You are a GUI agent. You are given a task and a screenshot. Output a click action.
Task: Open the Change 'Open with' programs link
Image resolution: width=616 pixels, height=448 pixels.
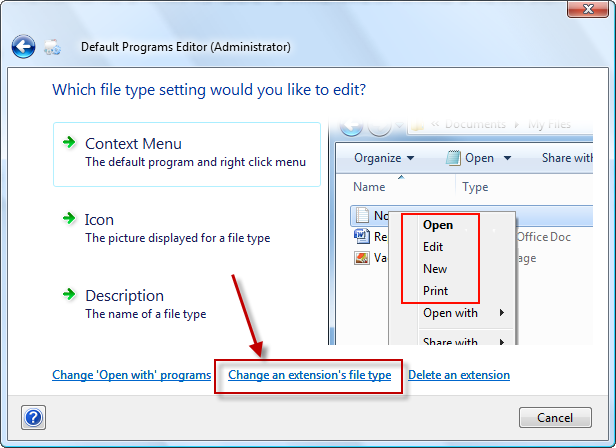pyautogui.click(x=132, y=375)
